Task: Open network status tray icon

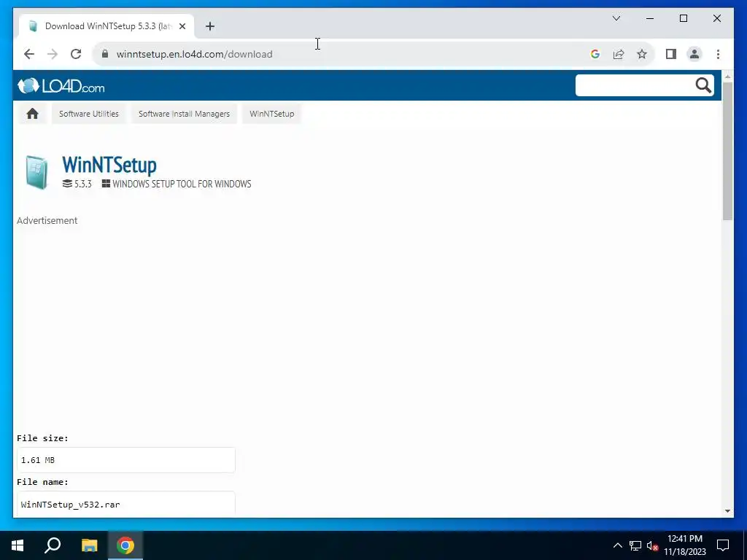Action: pyautogui.click(x=635, y=545)
